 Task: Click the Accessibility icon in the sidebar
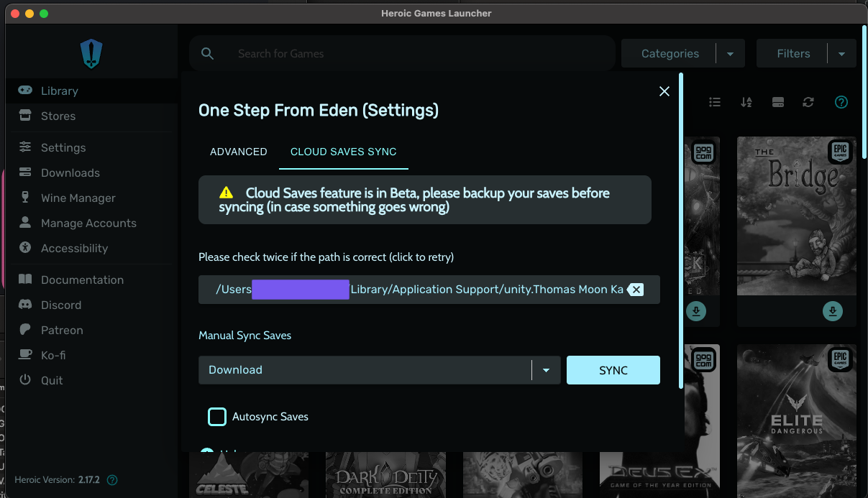click(x=25, y=248)
